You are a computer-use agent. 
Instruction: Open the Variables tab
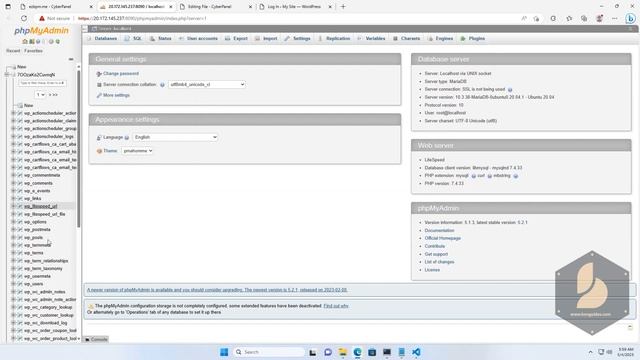coord(371,38)
